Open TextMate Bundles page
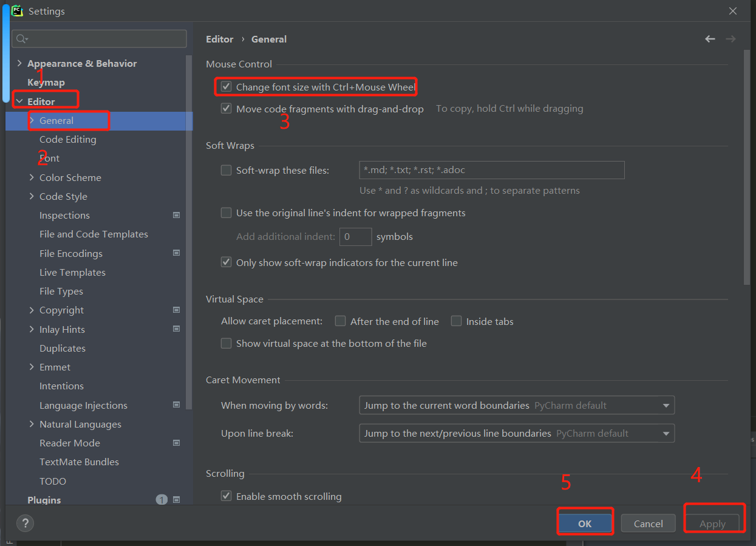Screen dimensions: 756x546 [79, 462]
